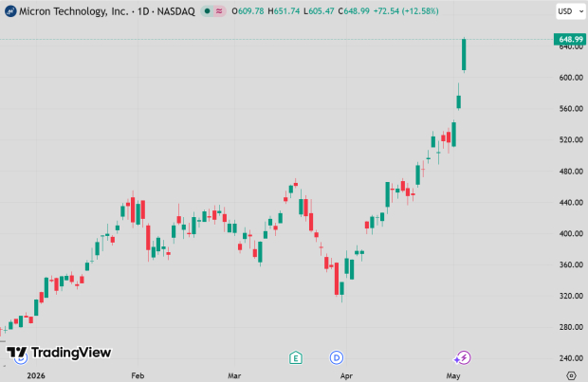Click the pink approximate-data indicator icon
This screenshot has width=588, height=382.
[x=219, y=11]
